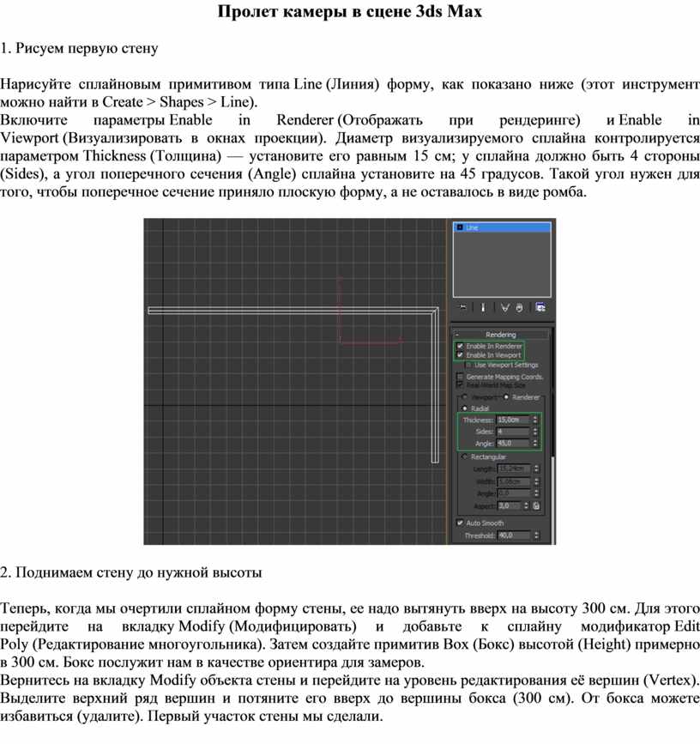Toggle the Enable In Viewport checkbox
The height and width of the screenshot is (744, 700).
tap(460, 355)
